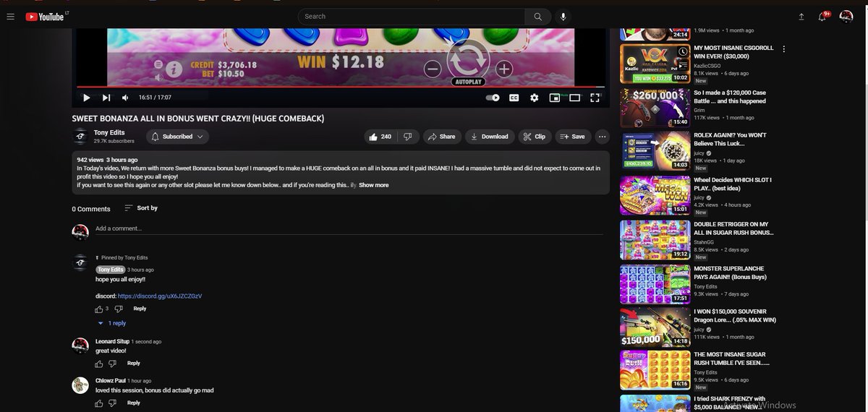Like Leonard Situp's comment
Viewport: 868px width, 412px height.
point(99,364)
